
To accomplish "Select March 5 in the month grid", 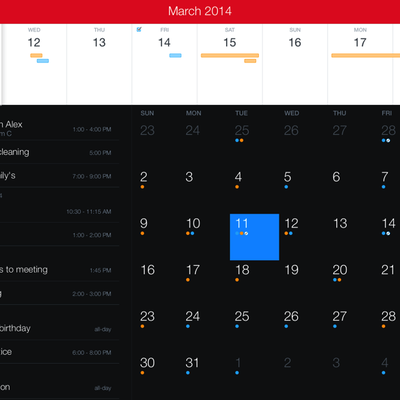I will coord(287,177).
